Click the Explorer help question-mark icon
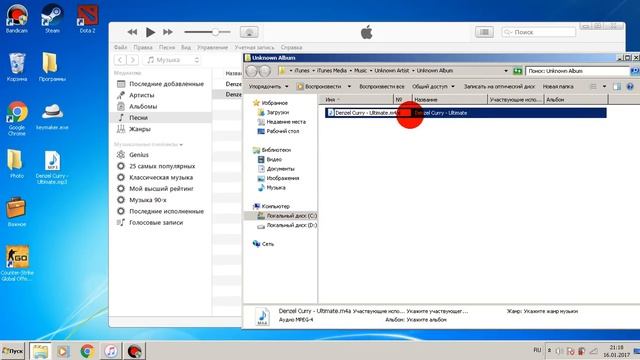The height and width of the screenshot is (360, 640). pyautogui.click(x=630, y=87)
